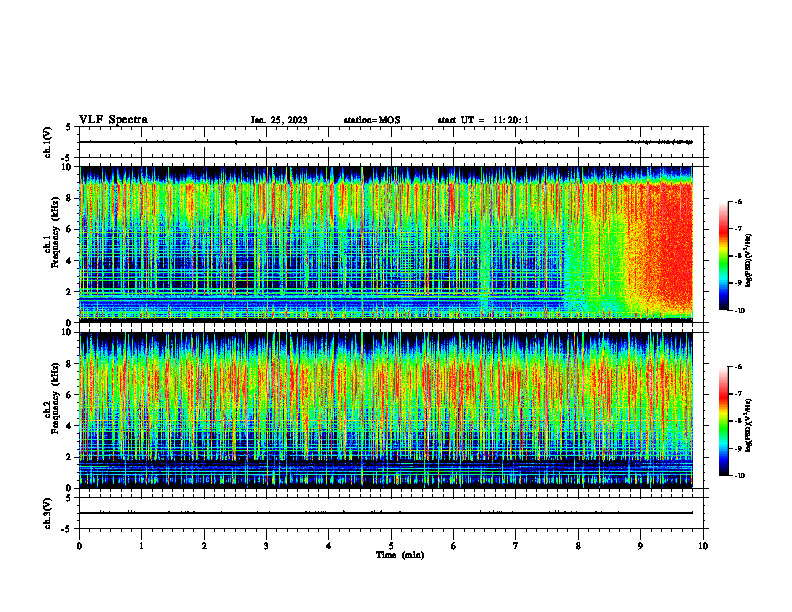The height and width of the screenshot is (612, 792).
Task: Click the "ch.3(V)" waveform axis label
Action: 48,513
